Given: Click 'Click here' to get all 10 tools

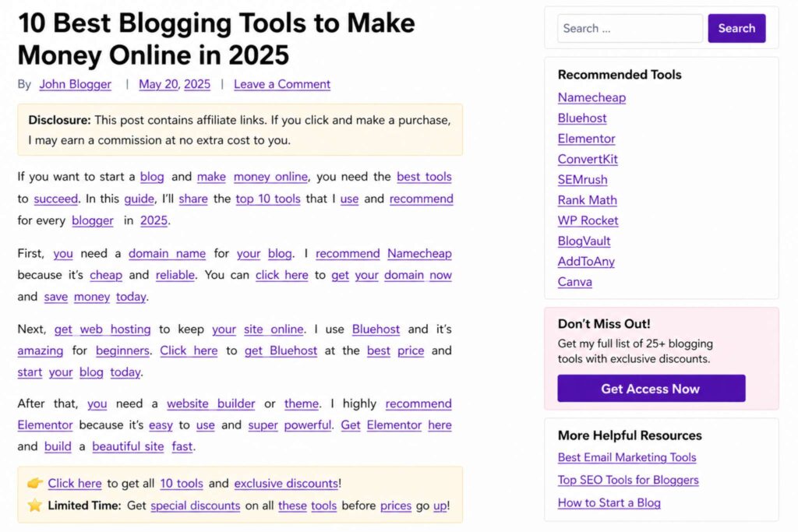Looking at the screenshot, I should point(74,483).
